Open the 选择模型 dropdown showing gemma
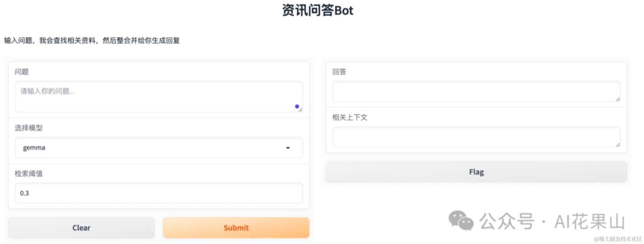The width and height of the screenshot is (644, 244). (x=150, y=148)
